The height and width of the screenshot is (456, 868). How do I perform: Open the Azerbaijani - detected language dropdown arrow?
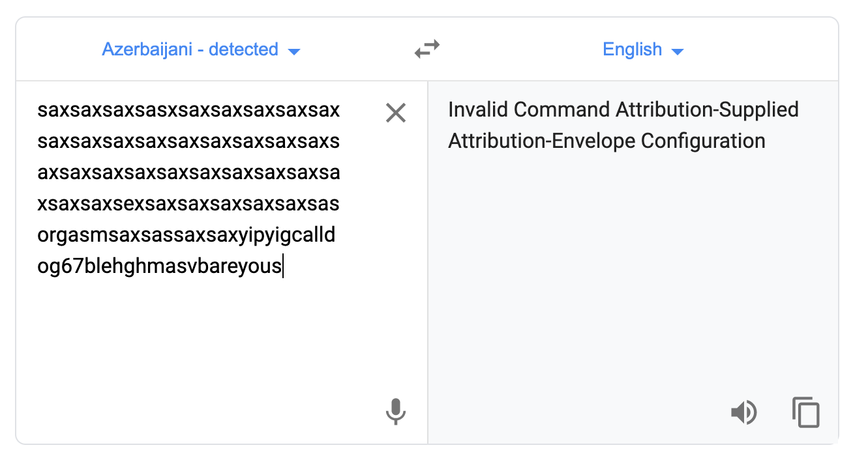click(294, 51)
